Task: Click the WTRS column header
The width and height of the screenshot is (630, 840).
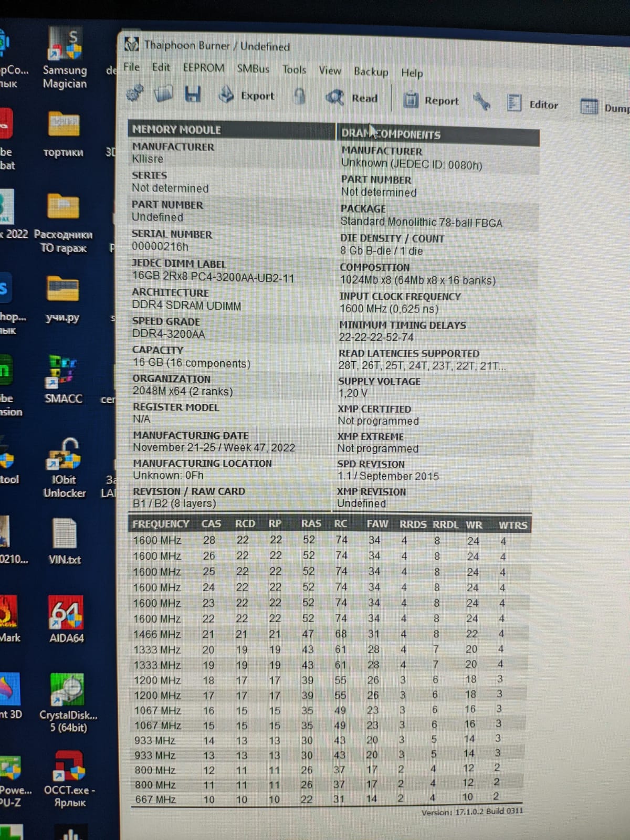Action: pos(513,525)
